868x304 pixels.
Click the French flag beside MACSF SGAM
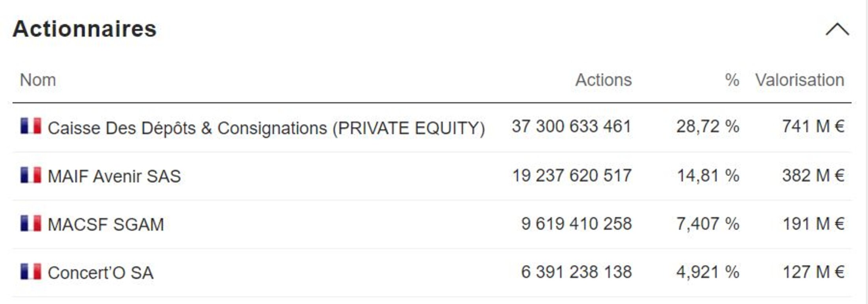point(31,223)
